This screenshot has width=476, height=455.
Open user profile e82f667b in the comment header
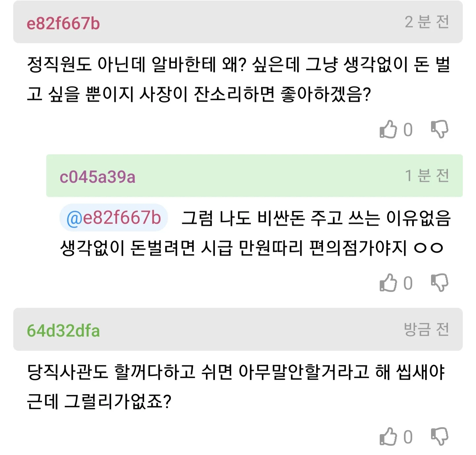63,23
